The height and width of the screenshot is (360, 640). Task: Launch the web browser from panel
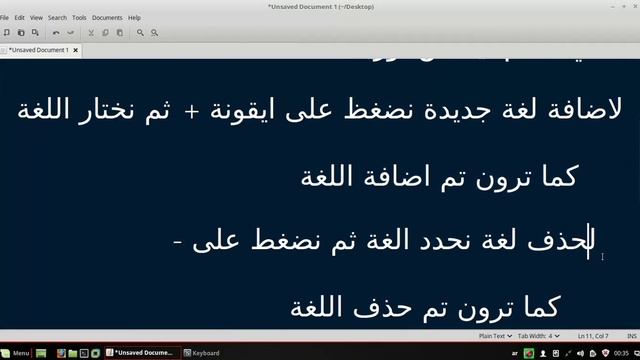click(x=61, y=353)
